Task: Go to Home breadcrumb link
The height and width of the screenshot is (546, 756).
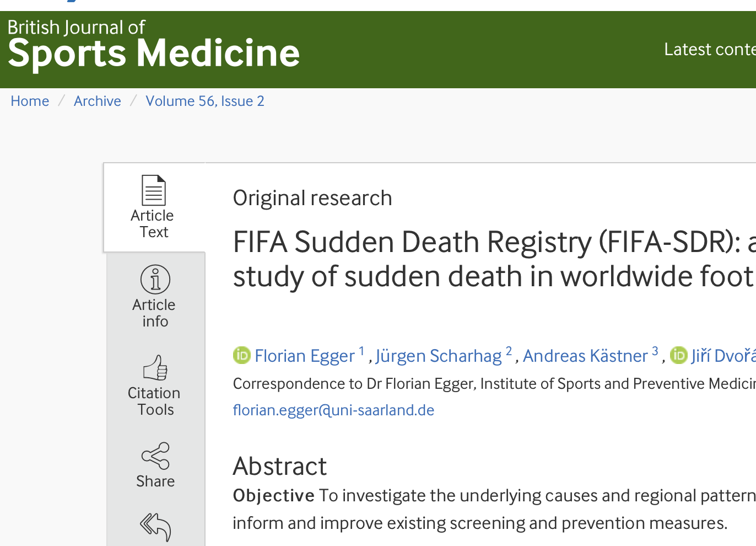Action: click(30, 101)
